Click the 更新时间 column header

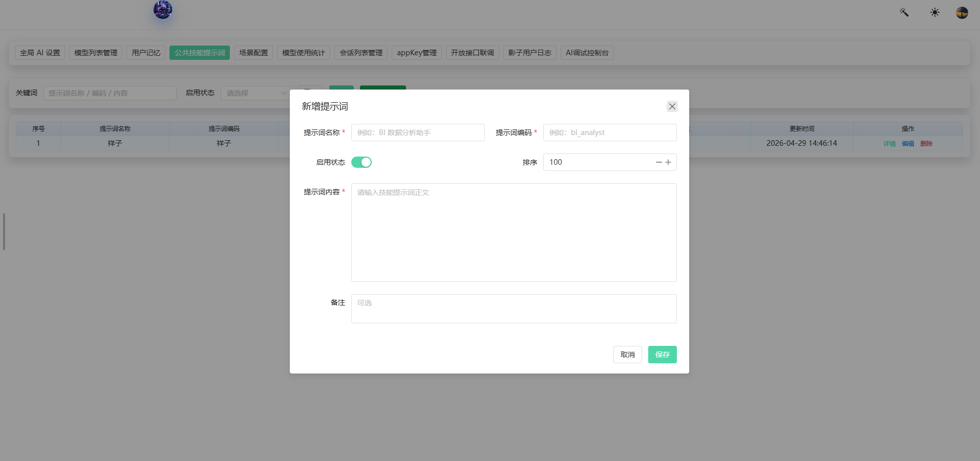tap(802, 129)
